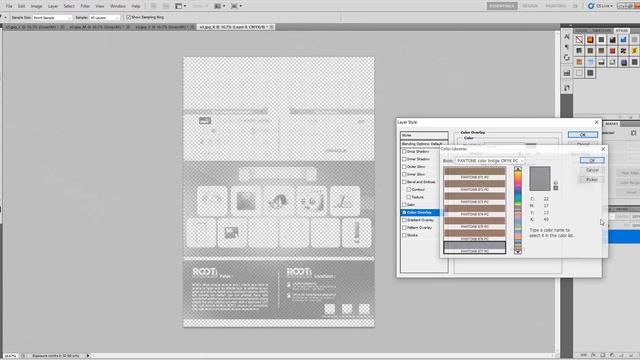The image size is (640, 360).
Task: Open the Paragraph panel icon in the dock
Action: tap(567, 47)
